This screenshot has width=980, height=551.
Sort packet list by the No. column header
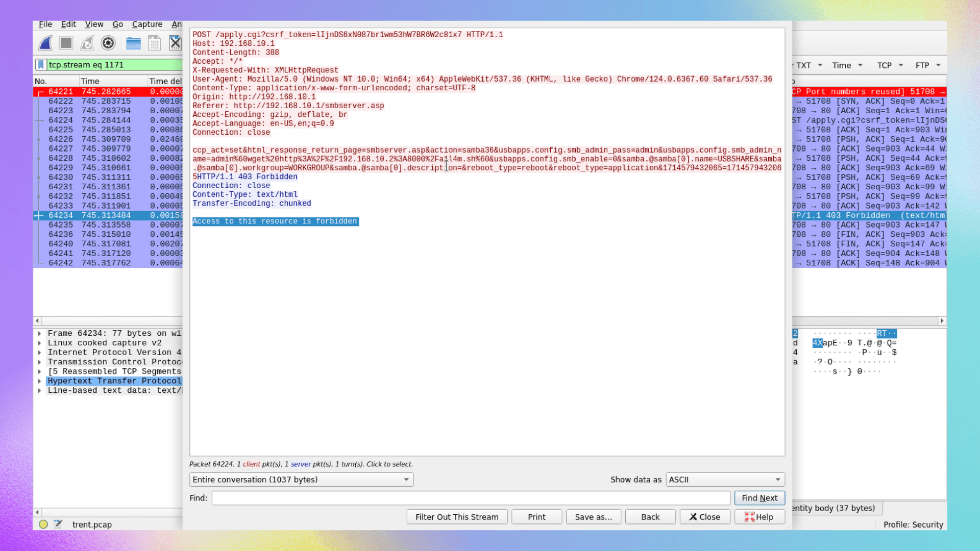[x=56, y=81]
